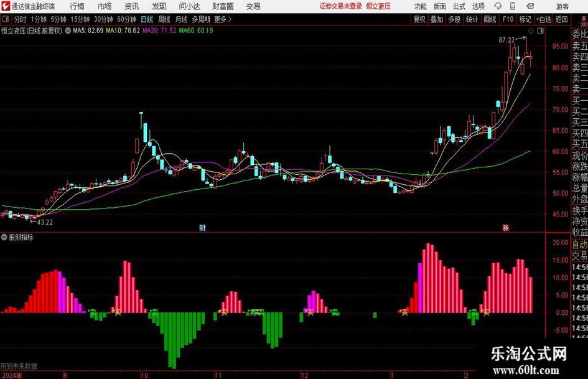The width and height of the screenshot is (588, 379).
Task: Switch to 30分钟 period tab
Action: pyautogui.click(x=103, y=19)
